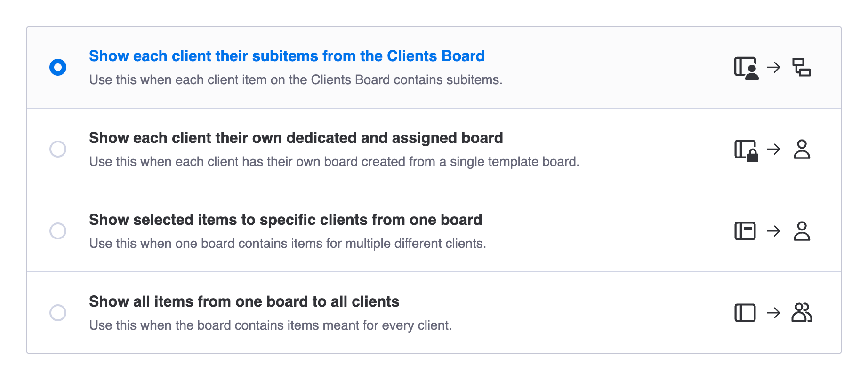Enable 'Show all items to all clients' radio
Screen dimensions: 868x380
(58, 313)
